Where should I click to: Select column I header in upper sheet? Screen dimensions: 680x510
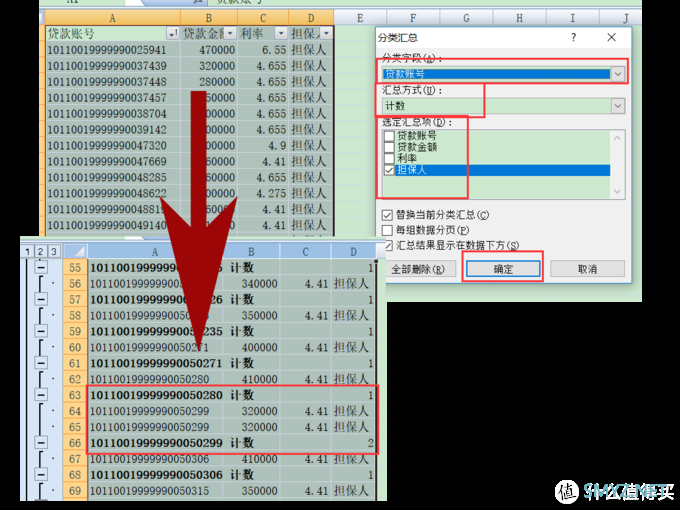click(572, 18)
